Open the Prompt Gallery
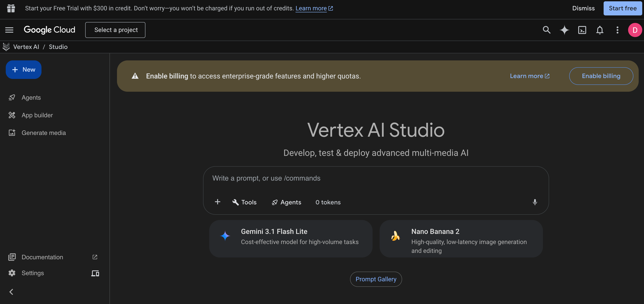 (x=376, y=279)
